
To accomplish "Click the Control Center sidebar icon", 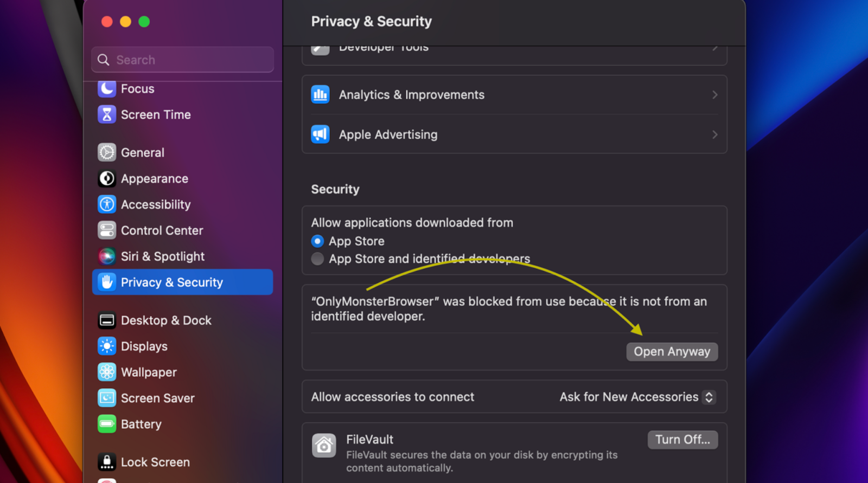I will pyautogui.click(x=107, y=230).
